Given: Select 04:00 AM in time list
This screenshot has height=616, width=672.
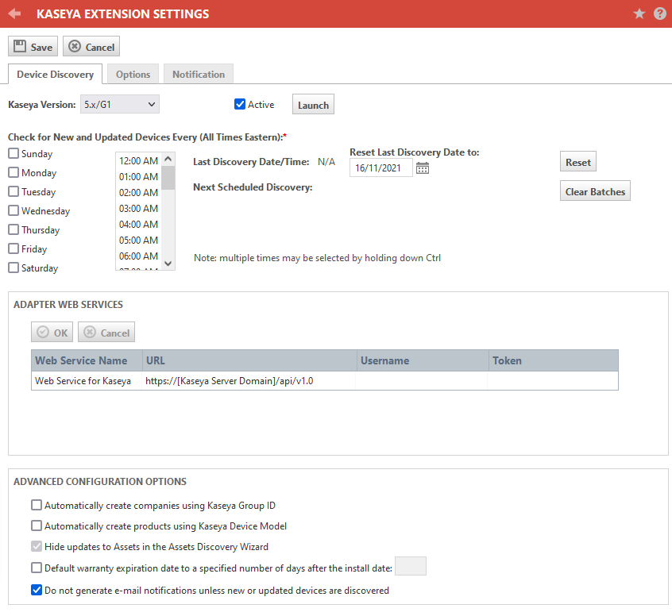Looking at the screenshot, I should pos(138,224).
